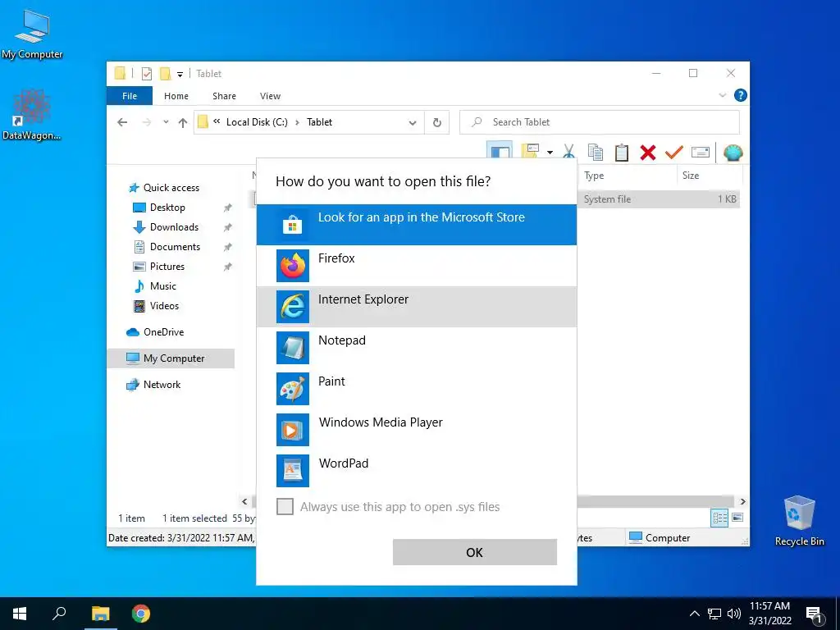The width and height of the screenshot is (840, 630).
Task: Click Tablet in the address path
Action: (319, 122)
